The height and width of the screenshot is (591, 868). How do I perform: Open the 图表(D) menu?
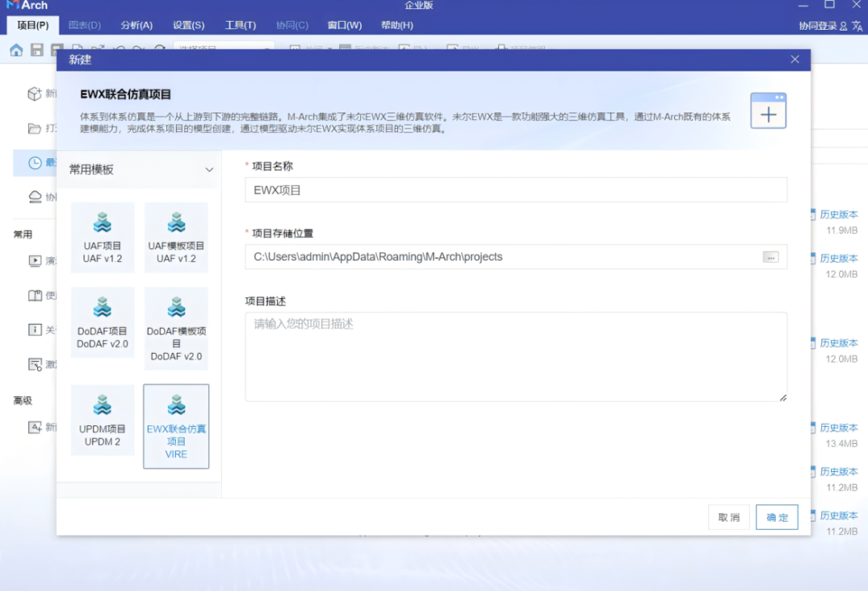tap(84, 26)
